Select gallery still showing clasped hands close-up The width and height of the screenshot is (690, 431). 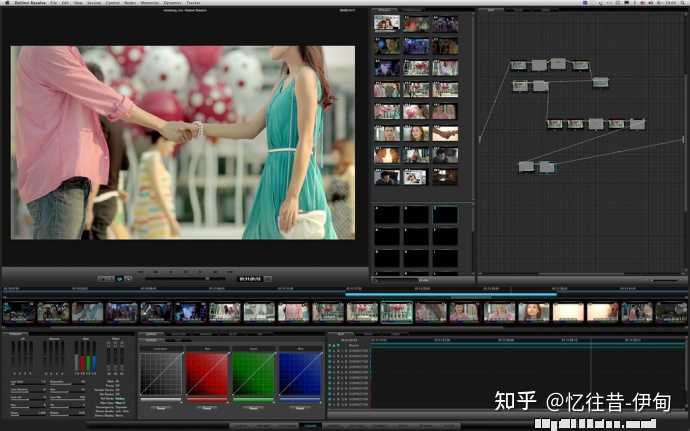point(445,133)
